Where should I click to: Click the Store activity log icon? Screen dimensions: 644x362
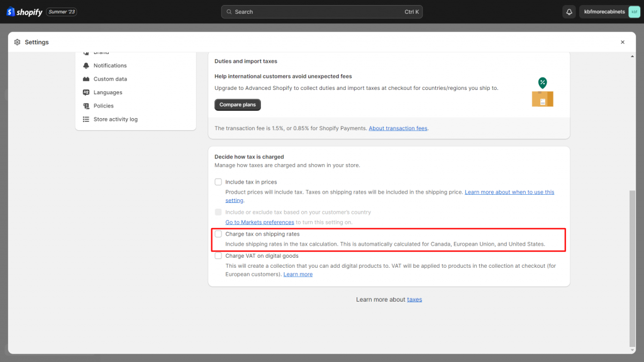(86, 119)
